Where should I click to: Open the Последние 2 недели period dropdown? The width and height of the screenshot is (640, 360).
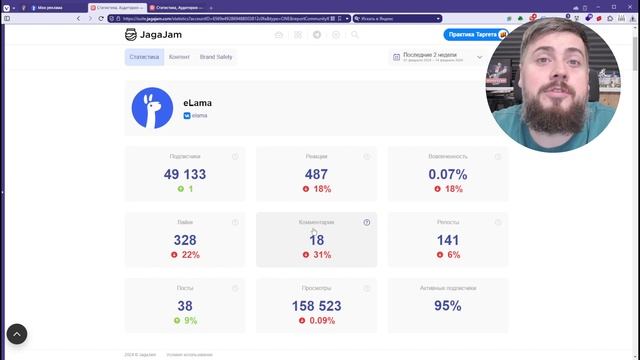pos(437,57)
